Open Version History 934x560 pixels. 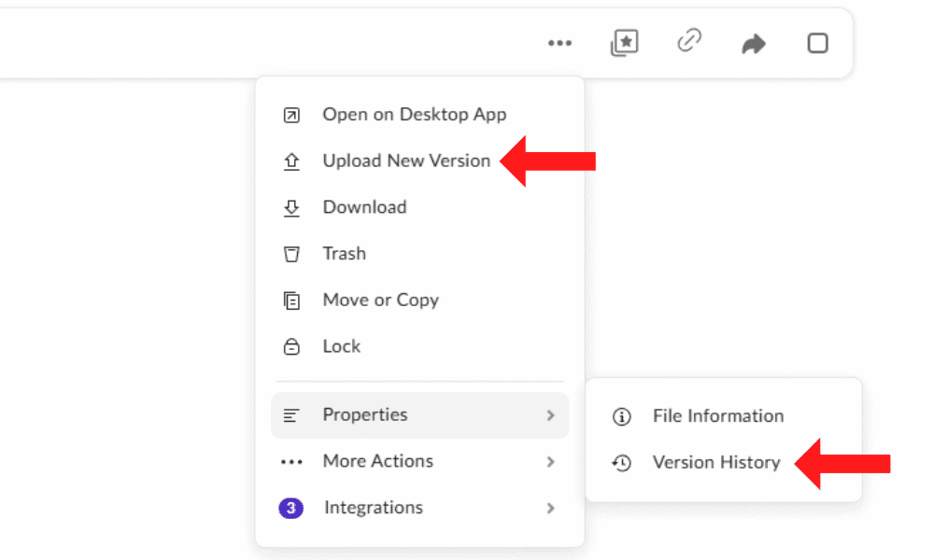(x=724, y=462)
